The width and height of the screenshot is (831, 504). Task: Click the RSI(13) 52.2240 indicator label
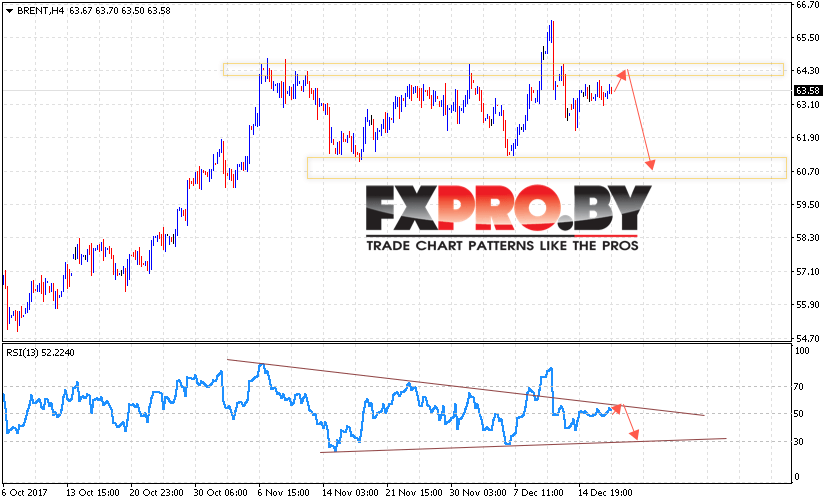[40, 353]
